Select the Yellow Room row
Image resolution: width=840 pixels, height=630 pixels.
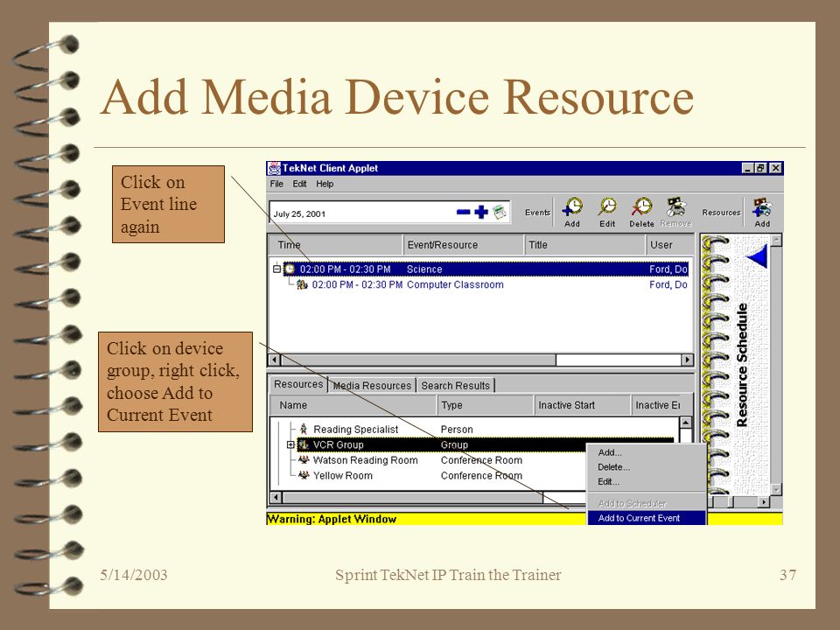[441, 475]
